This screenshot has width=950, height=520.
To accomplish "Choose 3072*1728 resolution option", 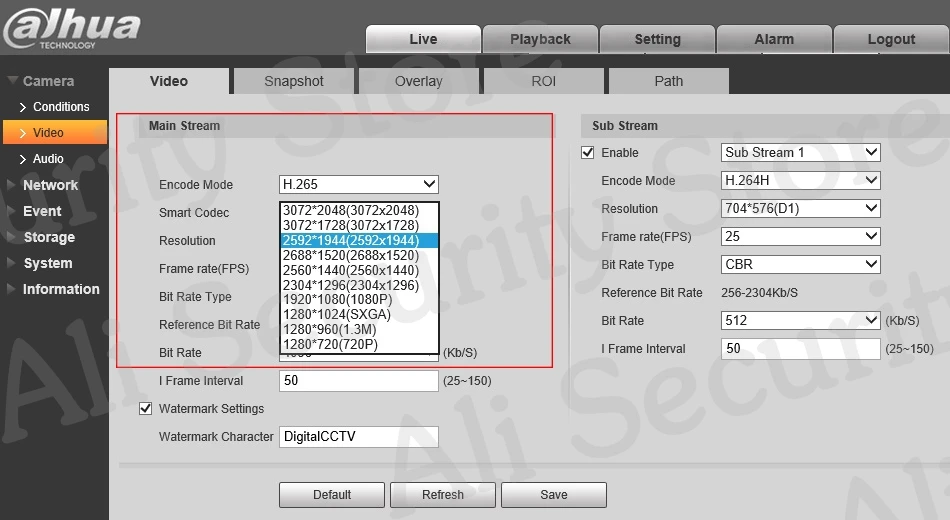I will coord(359,225).
